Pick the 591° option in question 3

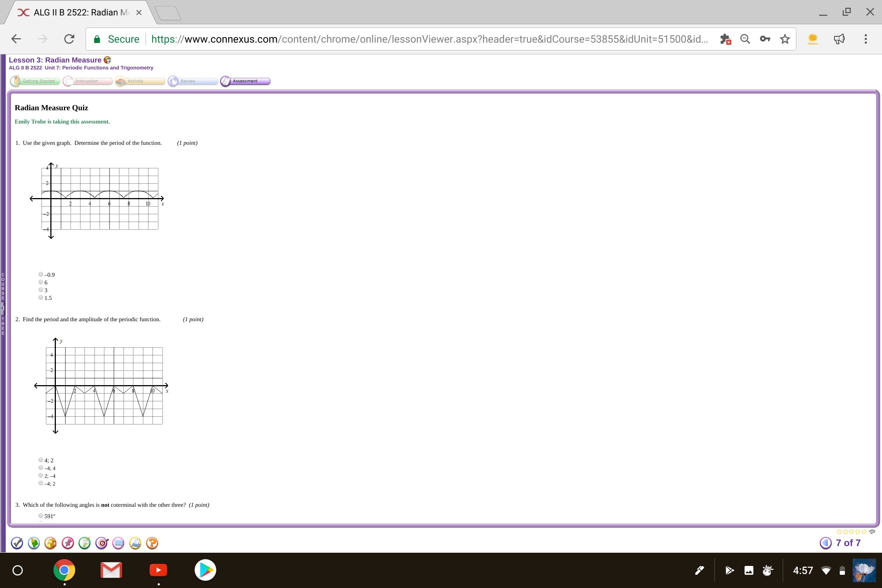click(41, 516)
